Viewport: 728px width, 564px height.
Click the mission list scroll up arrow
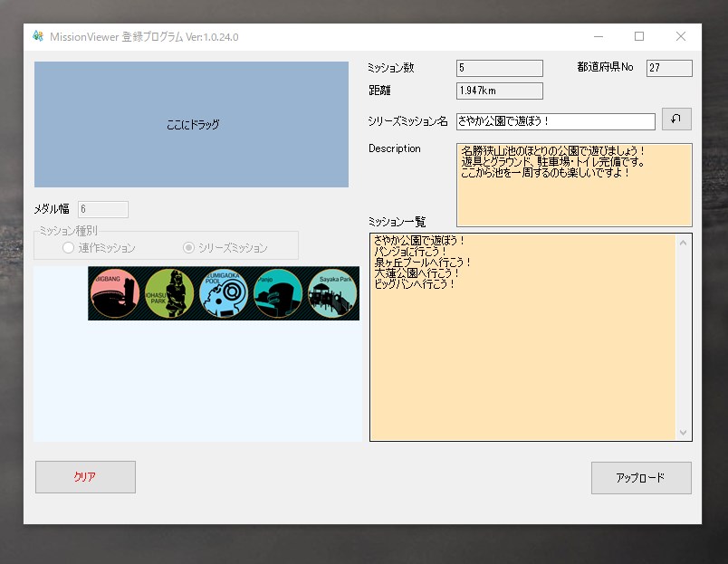[x=683, y=243]
